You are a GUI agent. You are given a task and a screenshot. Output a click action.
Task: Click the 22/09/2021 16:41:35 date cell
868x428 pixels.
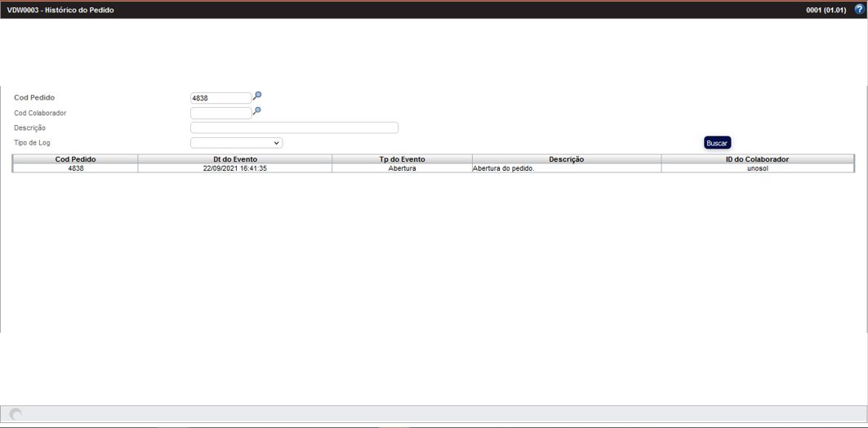235,168
